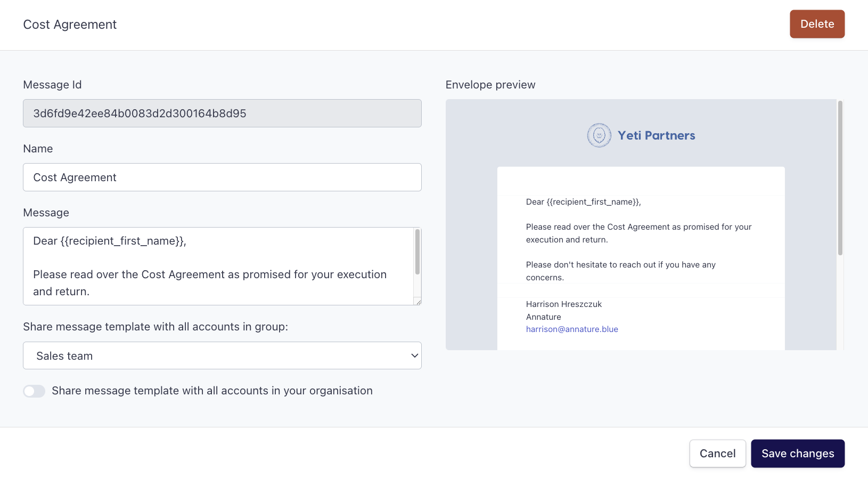Click the Message text area scrollbar
Viewport: 868px width, 477px height.
(417, 252)
